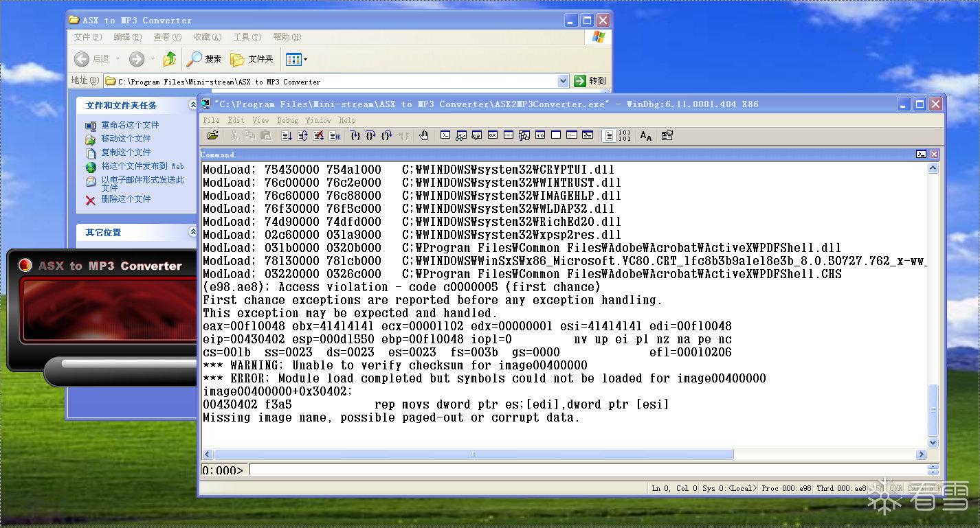This screenshot has height=528, width=980.
Task: Click the 移动这个文件 link
Action: click(x=126, y=139)
